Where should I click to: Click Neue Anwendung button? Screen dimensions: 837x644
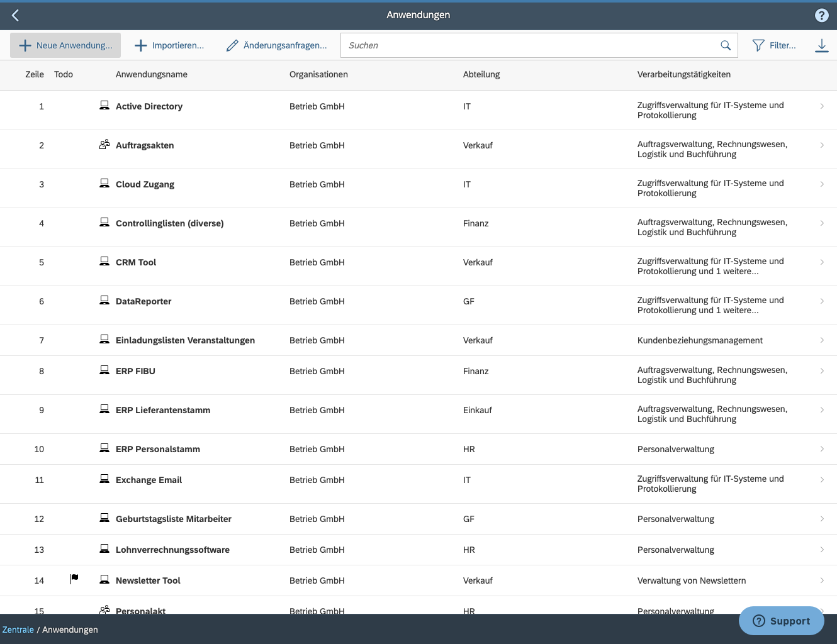(65, 45)
